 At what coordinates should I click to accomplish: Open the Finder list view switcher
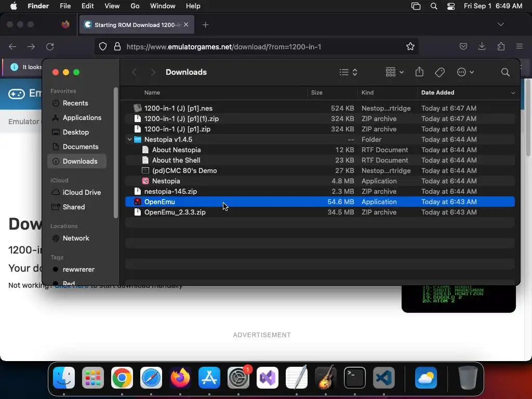click(x=348, y=72)
